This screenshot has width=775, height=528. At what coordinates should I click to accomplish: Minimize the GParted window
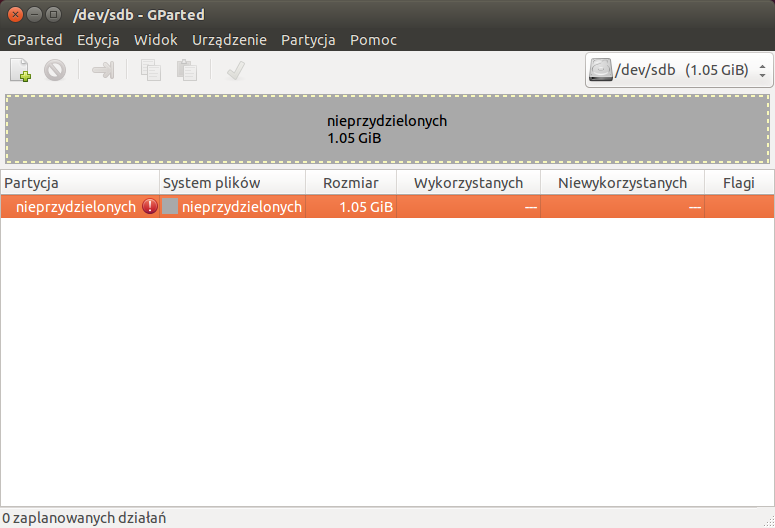(x=34, y=14)
